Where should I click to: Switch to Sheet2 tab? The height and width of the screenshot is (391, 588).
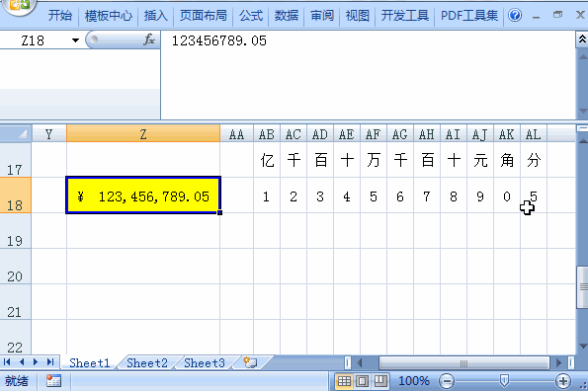point(147,363)
